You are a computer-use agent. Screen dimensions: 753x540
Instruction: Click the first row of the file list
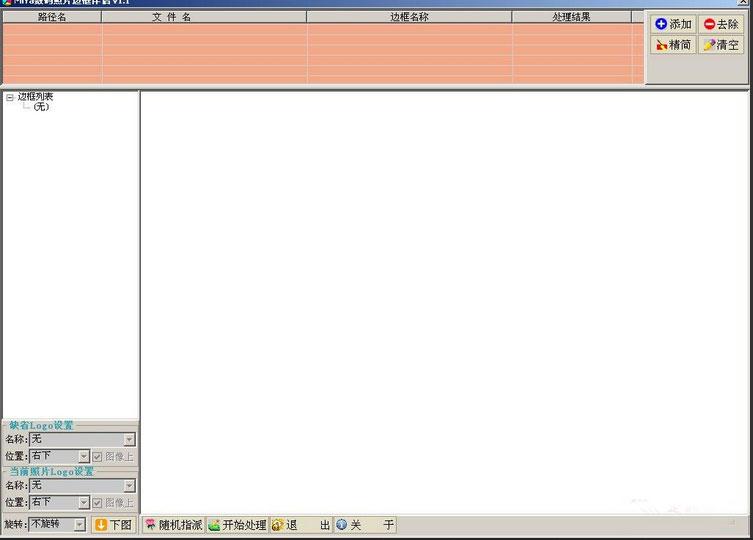[x=323, y=29]
